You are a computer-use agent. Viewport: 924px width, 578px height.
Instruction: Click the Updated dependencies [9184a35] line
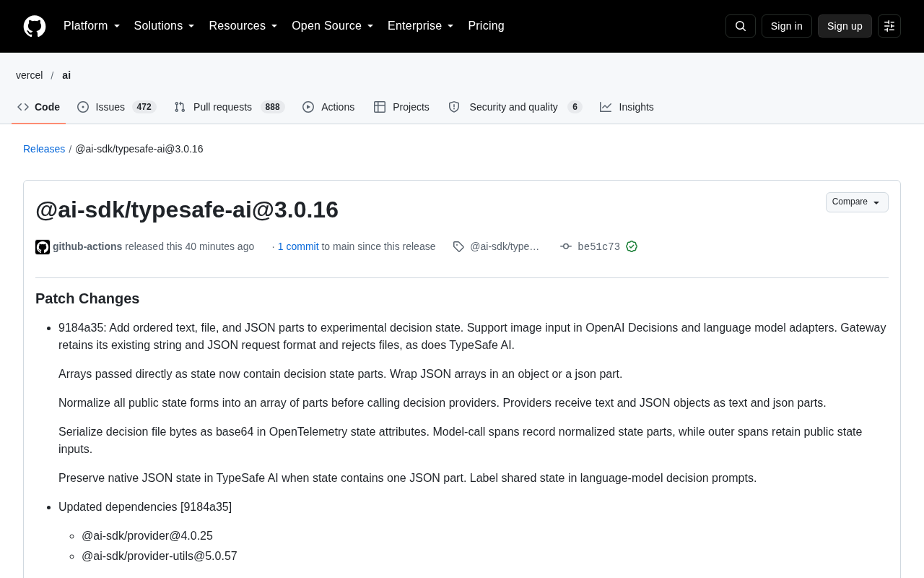click(x=145, y=507)
